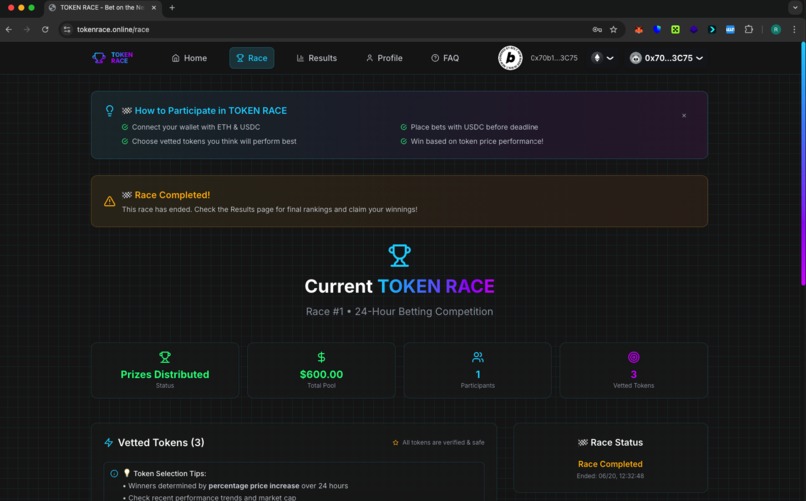Screen dimensions: 806x501
Task: Click the warning triangle in Race Completed banner
Action: click(109, 201)
